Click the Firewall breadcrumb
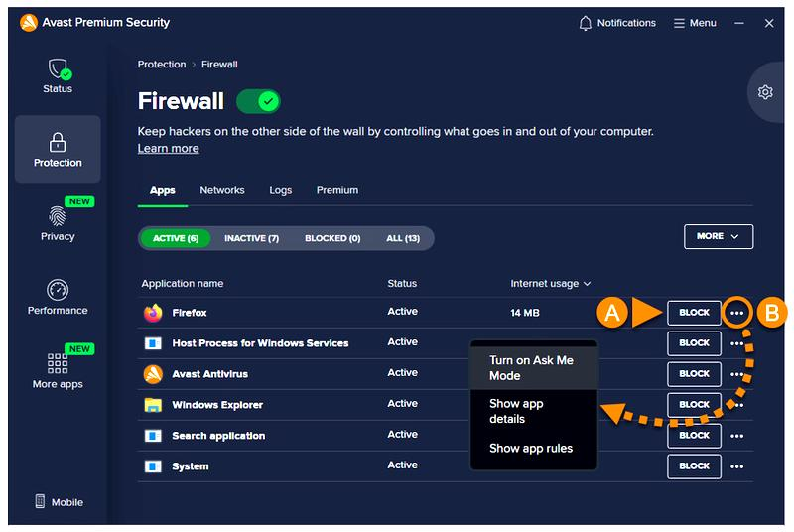Viewport: 794px width, 532px height. pos(219,65)
